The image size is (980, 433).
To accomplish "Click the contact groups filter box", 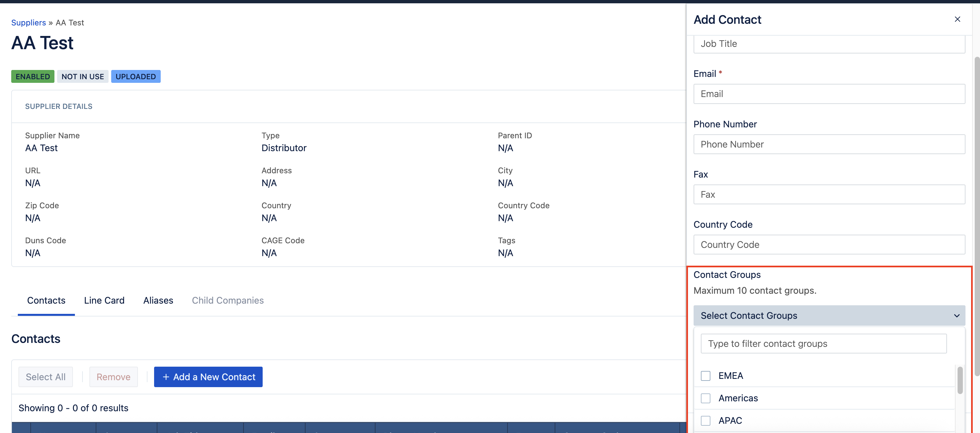I will point(823,344).
